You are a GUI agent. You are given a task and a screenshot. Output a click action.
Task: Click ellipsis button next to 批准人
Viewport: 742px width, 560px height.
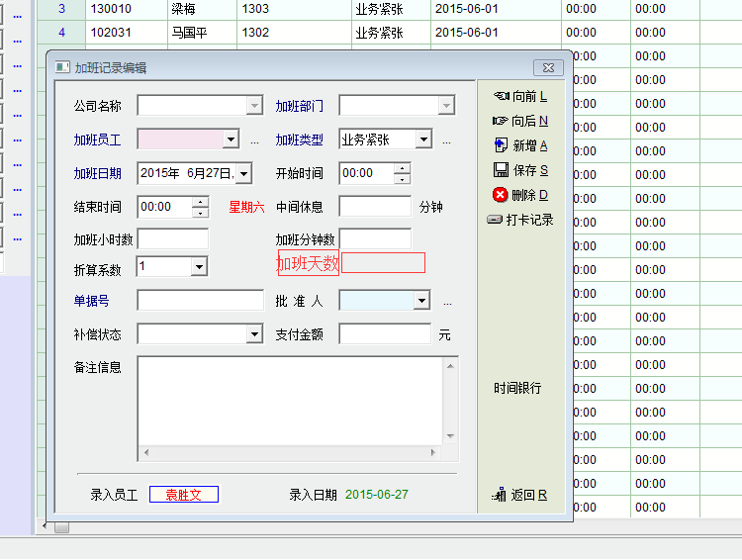(x=446, y=302)
